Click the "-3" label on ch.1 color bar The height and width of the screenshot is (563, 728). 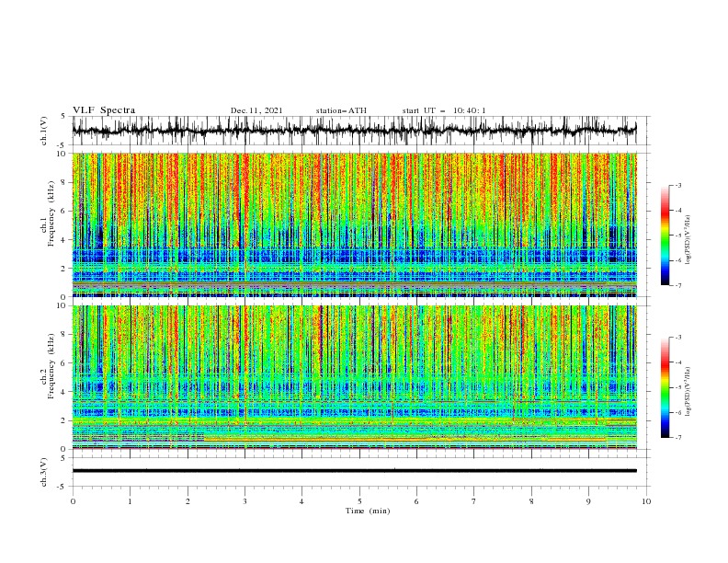coord(677,185)
